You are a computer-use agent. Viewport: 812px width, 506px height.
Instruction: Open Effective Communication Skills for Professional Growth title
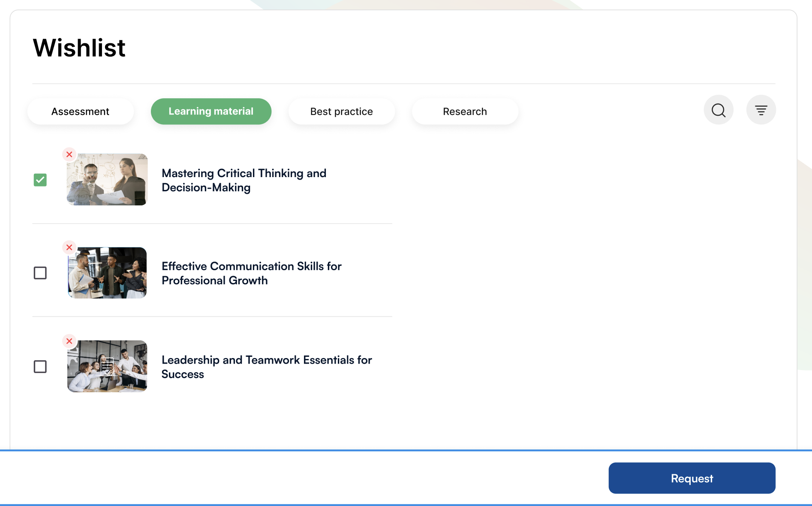point(251,273)
